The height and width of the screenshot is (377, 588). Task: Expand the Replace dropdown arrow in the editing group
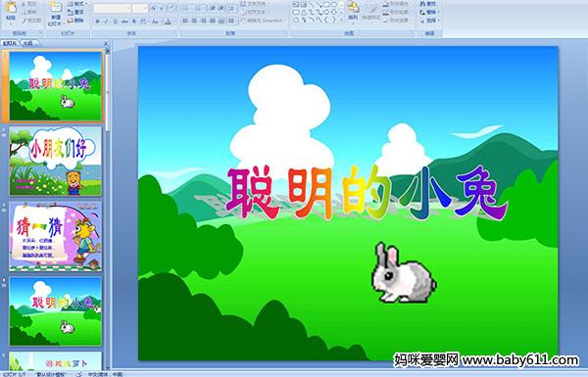pyautogui.click(x=438, y=13)
